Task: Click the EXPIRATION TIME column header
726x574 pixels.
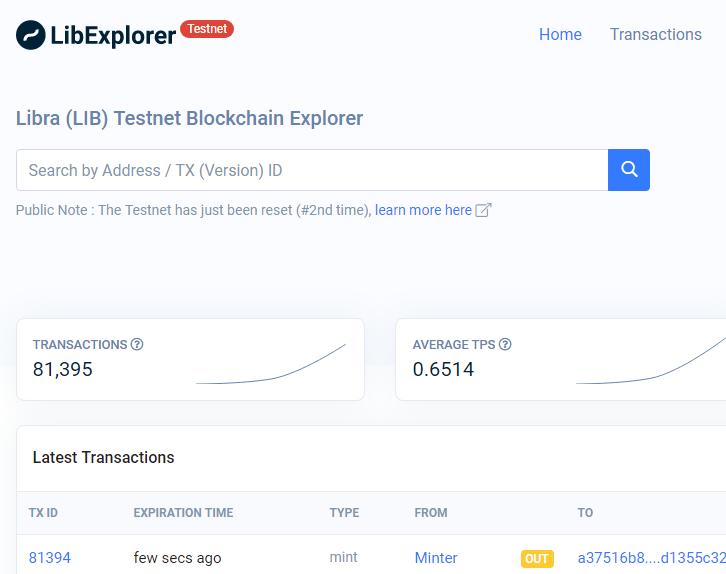Action: 183,512
